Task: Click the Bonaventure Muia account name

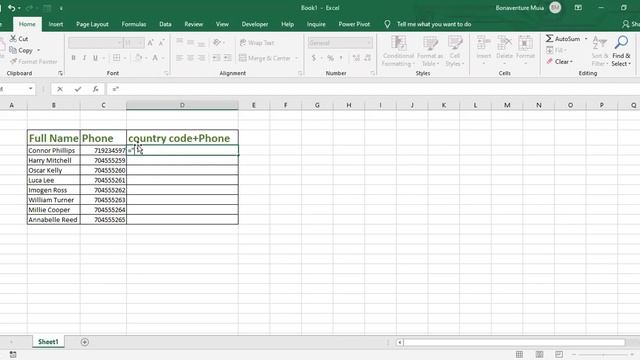Action: tap(520, 8)
